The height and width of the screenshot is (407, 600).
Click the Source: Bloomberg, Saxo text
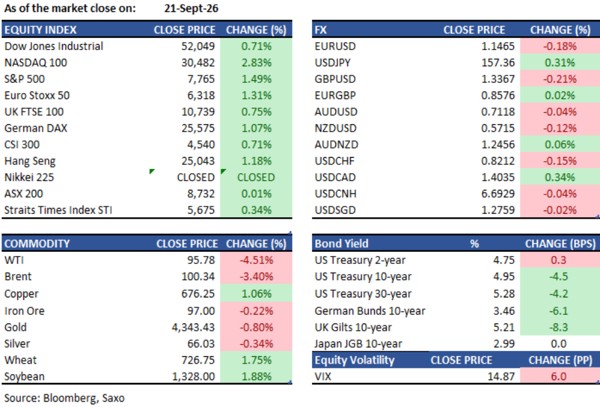[64, 398]
